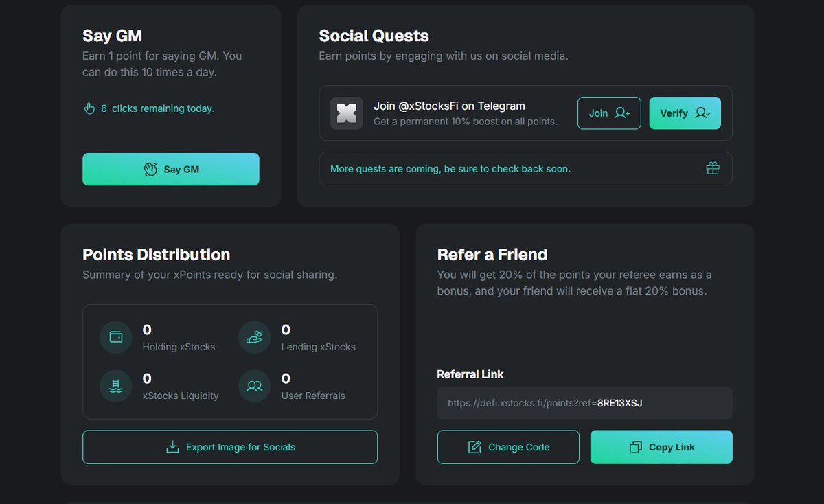The image size is (824, 504).
Task: Copy the referral link
Action: pos(661,447)
